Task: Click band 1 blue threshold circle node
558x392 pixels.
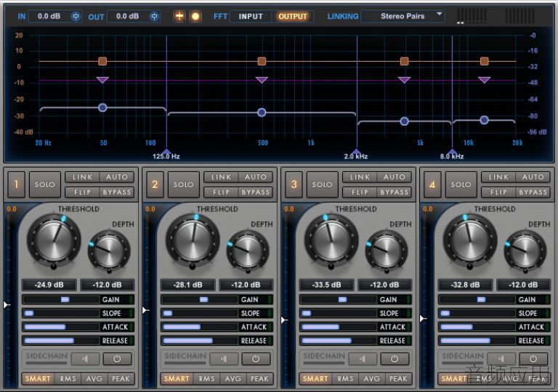Action: [102, 107]
